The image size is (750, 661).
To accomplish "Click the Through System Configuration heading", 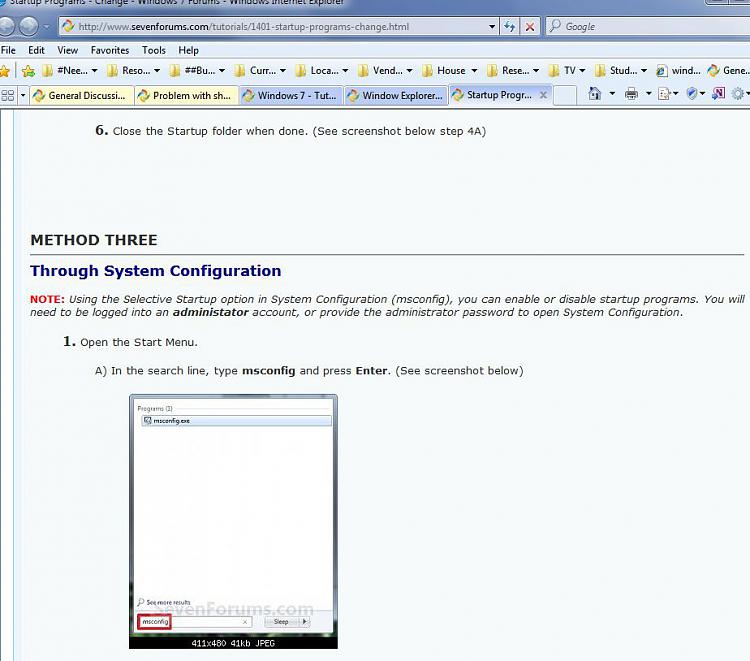I will point(155,271).
